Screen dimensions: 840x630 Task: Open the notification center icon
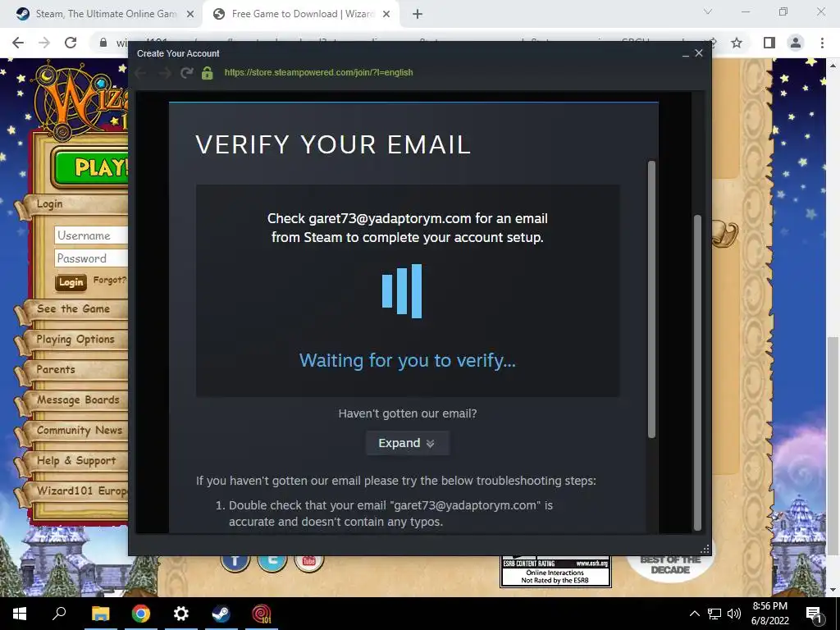tap(815, 614)
